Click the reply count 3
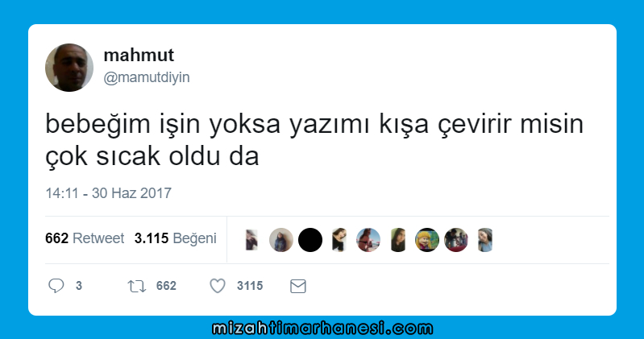Screen dimensions: 644x339 pyautogui.click(x=79, y=286)
